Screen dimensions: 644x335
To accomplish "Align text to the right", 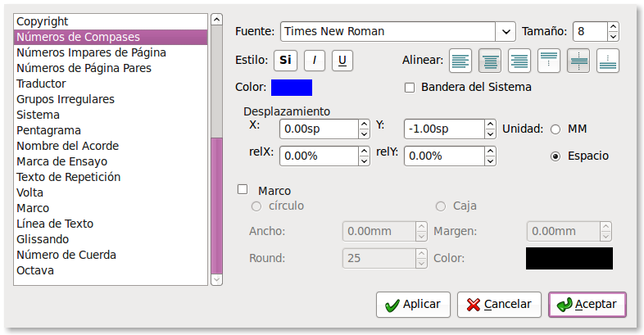I will pos(519,61).
